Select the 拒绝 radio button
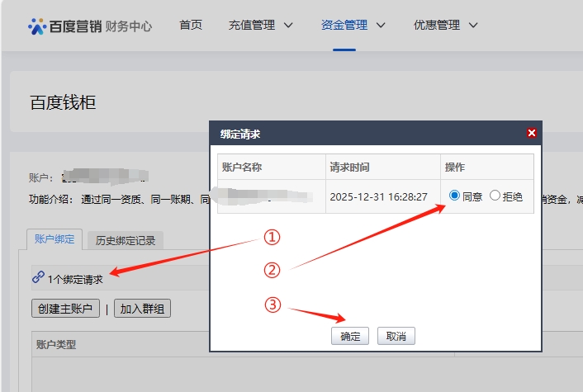The image size is (583, 392). click(495, 196)
